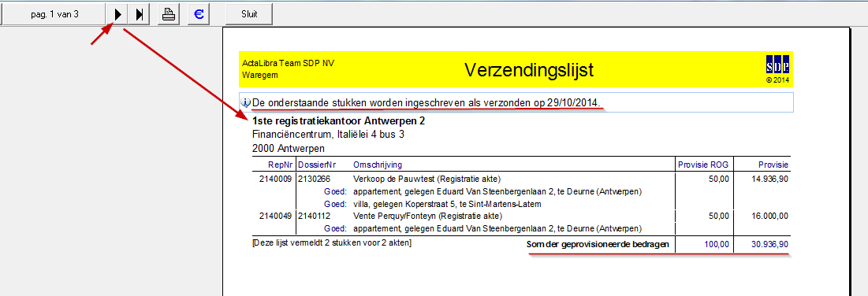The image size is (868, 296).
Task: Click 'Verkoop de Pauwtest (Registratie akte)'
Action: tap(427, 179)
